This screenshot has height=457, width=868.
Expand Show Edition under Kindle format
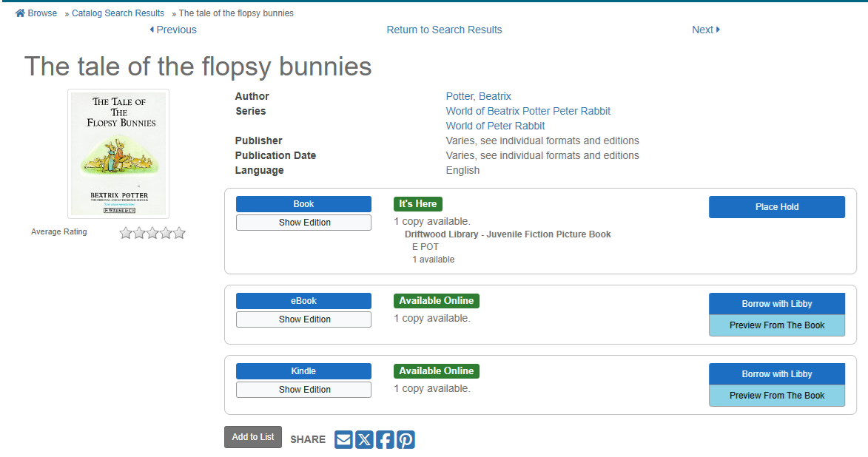[303, 390]
